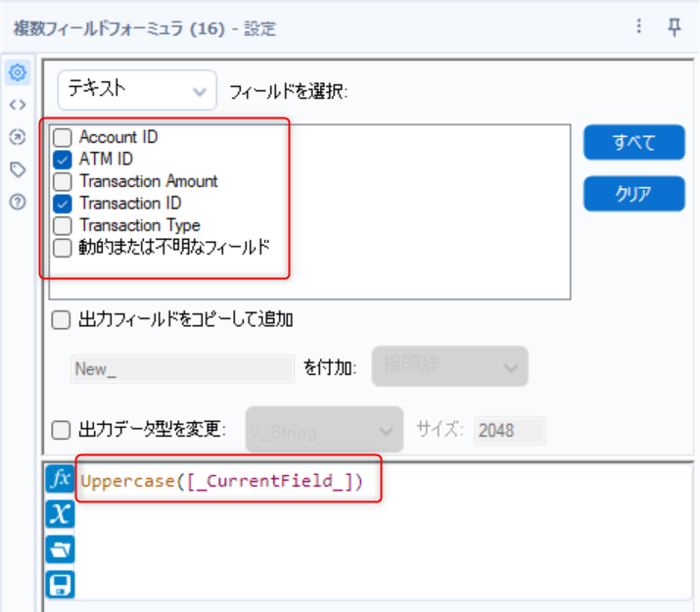
Task: Check the Account ID field
Action: tap(63, 137)
